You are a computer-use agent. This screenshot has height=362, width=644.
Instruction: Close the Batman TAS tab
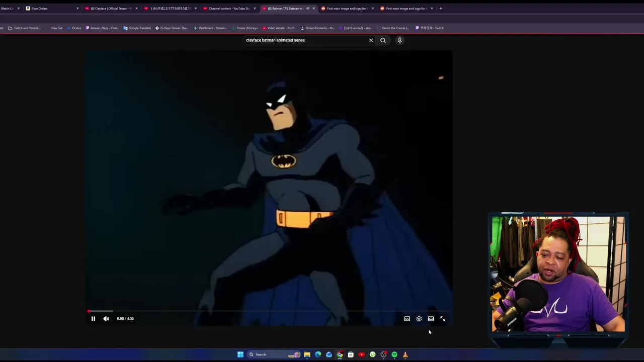point(314,9)
